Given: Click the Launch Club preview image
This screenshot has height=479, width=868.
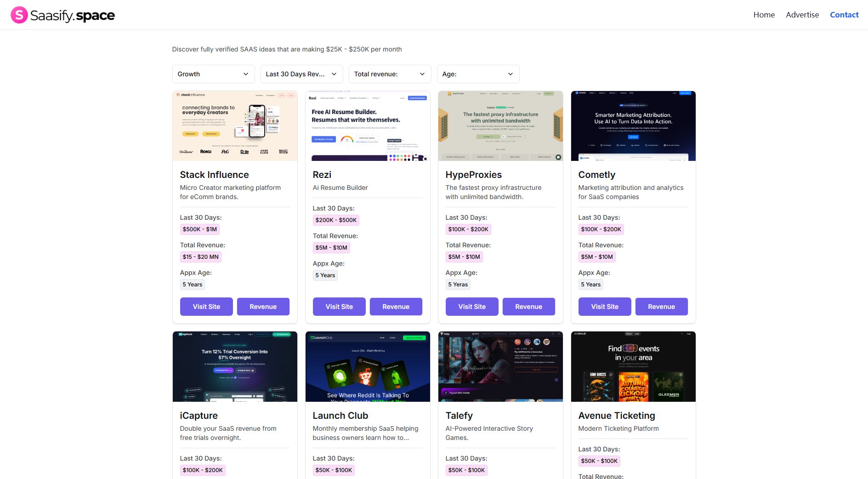Looking at the screenshot, I should click(x=368, y=366).
